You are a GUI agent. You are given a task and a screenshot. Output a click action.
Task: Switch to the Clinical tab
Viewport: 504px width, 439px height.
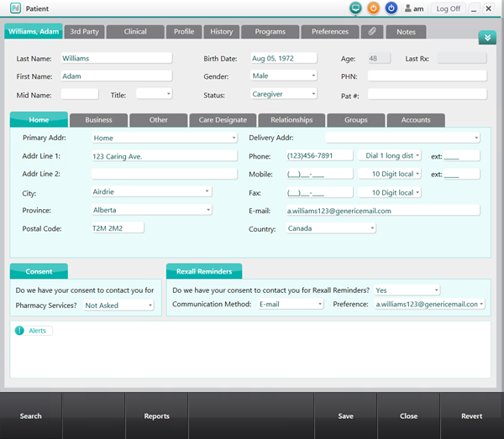(135, 32)
